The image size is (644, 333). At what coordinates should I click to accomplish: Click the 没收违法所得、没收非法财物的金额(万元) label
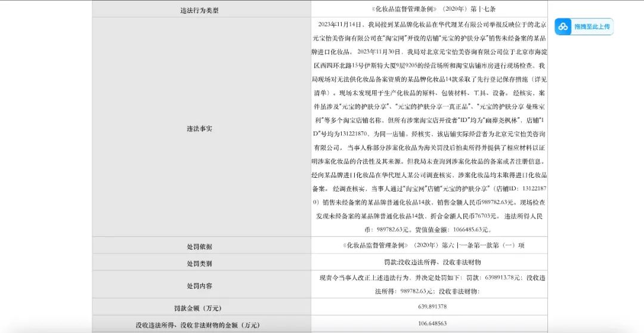(197, 325)
